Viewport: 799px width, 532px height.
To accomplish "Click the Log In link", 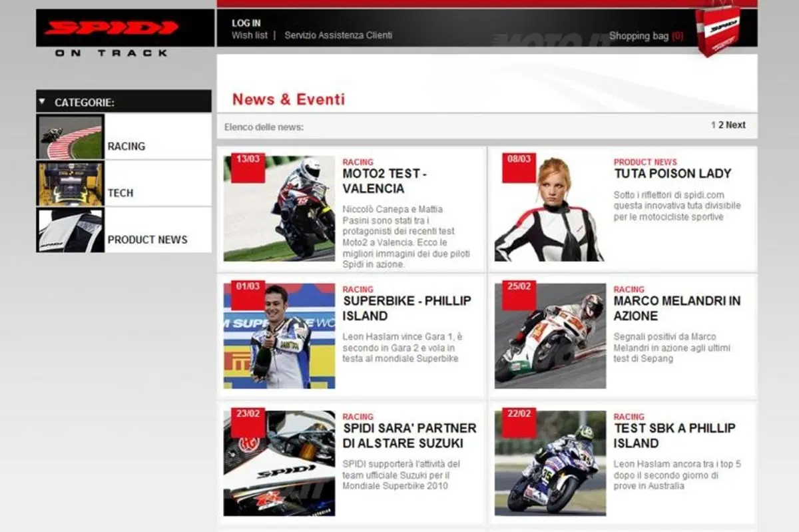I will [x=246, y=23].
